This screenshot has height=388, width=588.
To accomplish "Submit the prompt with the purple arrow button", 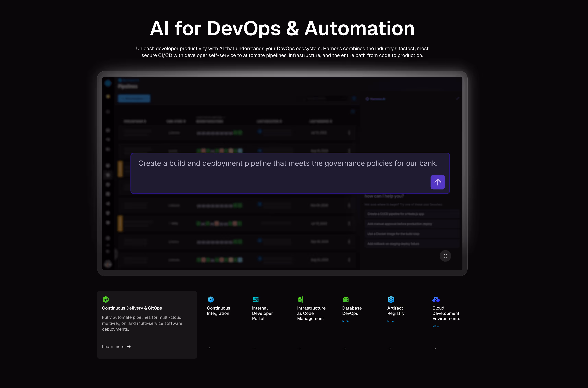I will pyautogui.click(x=437, y=182).
